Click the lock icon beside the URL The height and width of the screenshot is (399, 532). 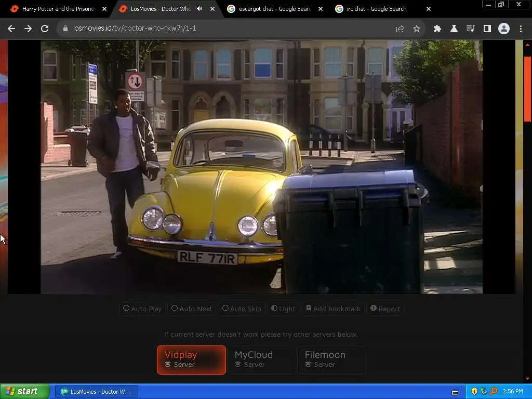click(65, 29)
